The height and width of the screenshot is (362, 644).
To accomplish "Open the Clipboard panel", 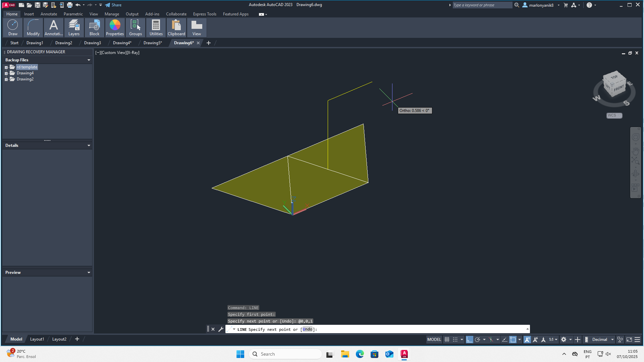I will (176, 27).
